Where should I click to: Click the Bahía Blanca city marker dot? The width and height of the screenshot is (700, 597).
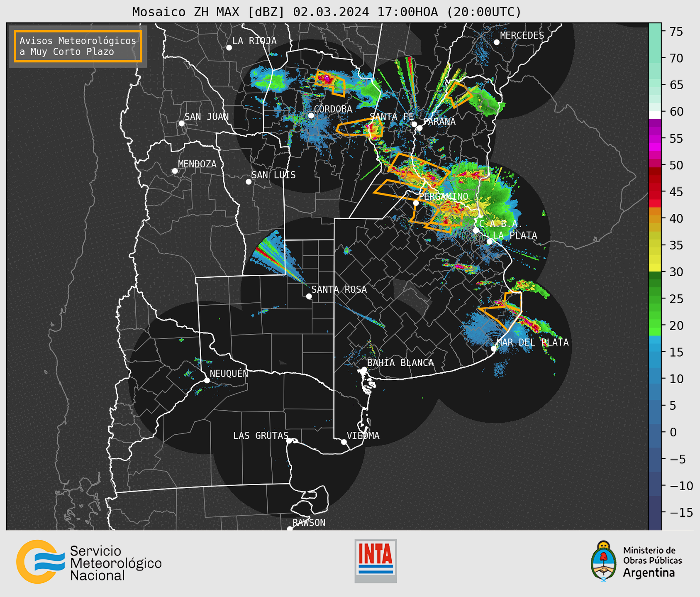[x=364, y=369]
